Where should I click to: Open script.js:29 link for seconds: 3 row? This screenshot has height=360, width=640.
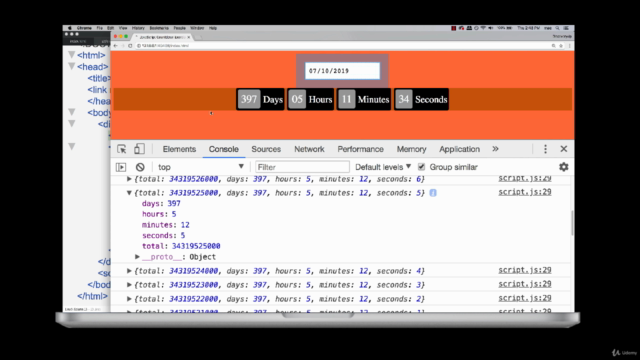524,284
